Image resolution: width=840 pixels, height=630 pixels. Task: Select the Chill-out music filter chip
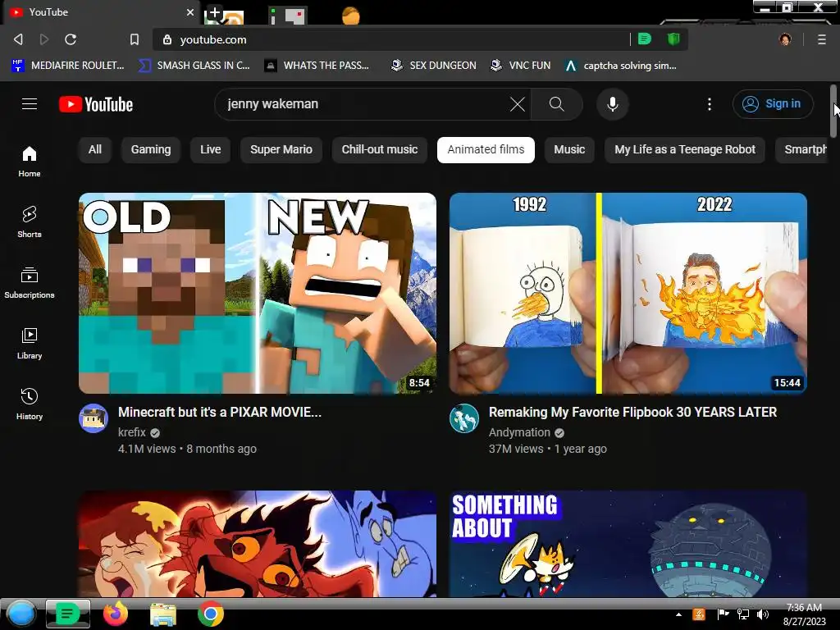(x=379, y=149)
